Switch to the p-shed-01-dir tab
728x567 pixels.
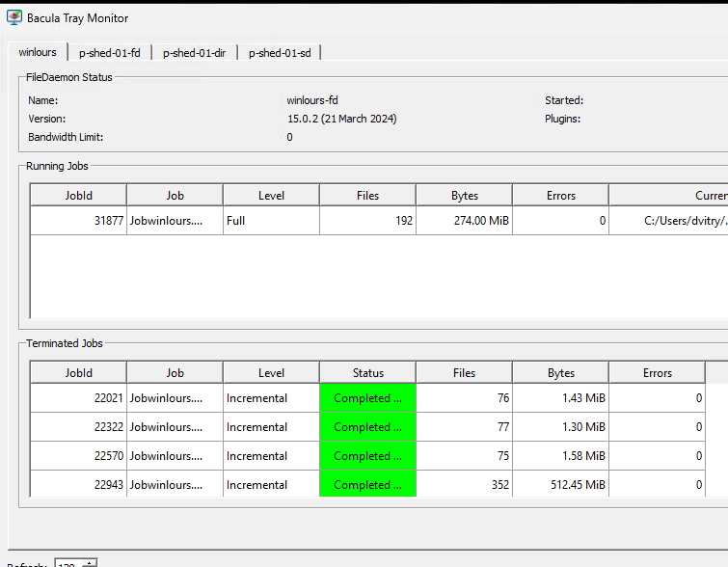(195, 53)
